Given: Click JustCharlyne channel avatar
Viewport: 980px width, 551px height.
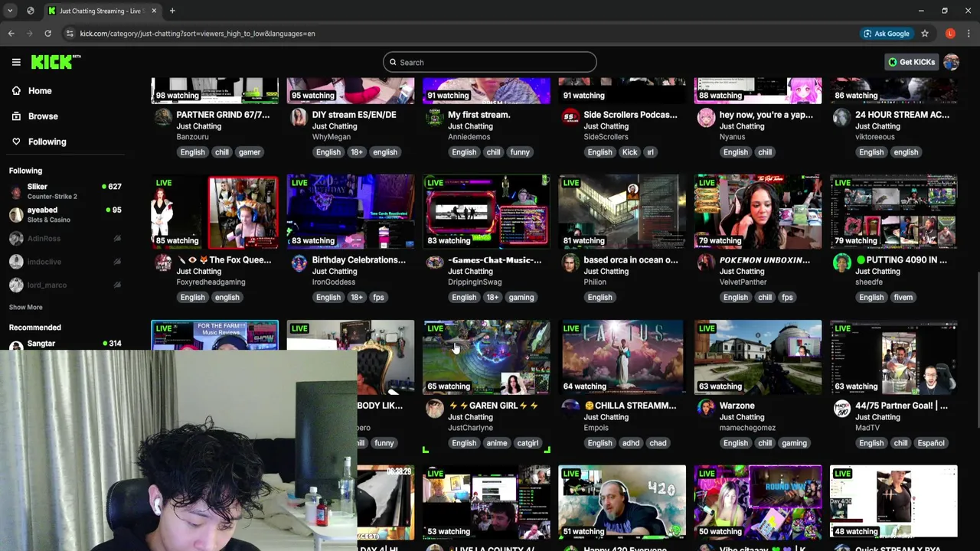Looking at the screenshot, I should coord(434,408).
